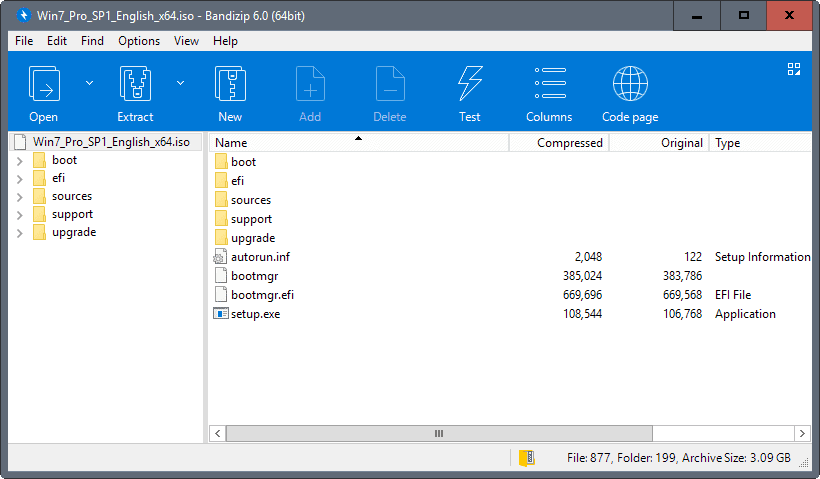Click the resize grip in status bar corner
820x479 pixels.
click(x=804, y=461)
